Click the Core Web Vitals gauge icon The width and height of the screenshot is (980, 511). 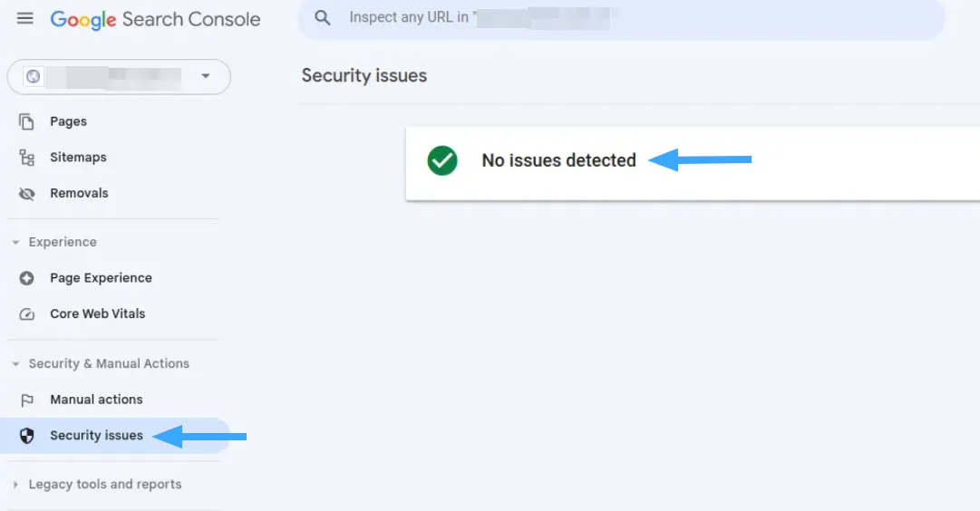(27, 314)
